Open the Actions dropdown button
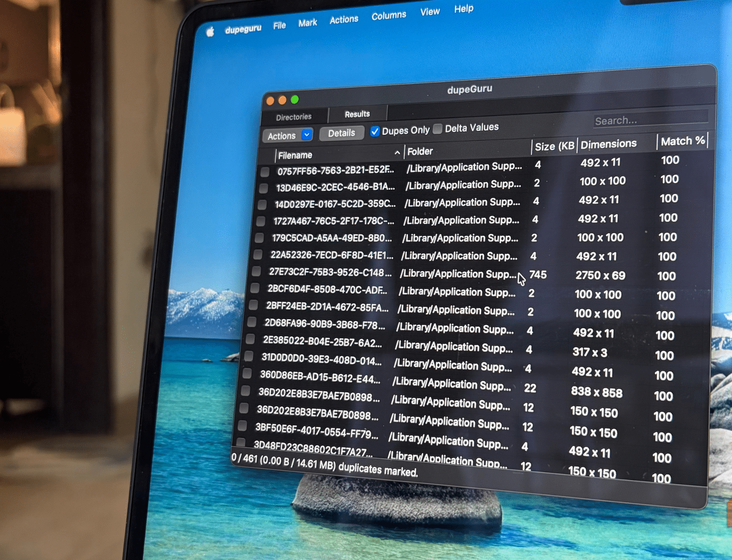The height and width of the screenshot is (560, 732). [288, 135]
